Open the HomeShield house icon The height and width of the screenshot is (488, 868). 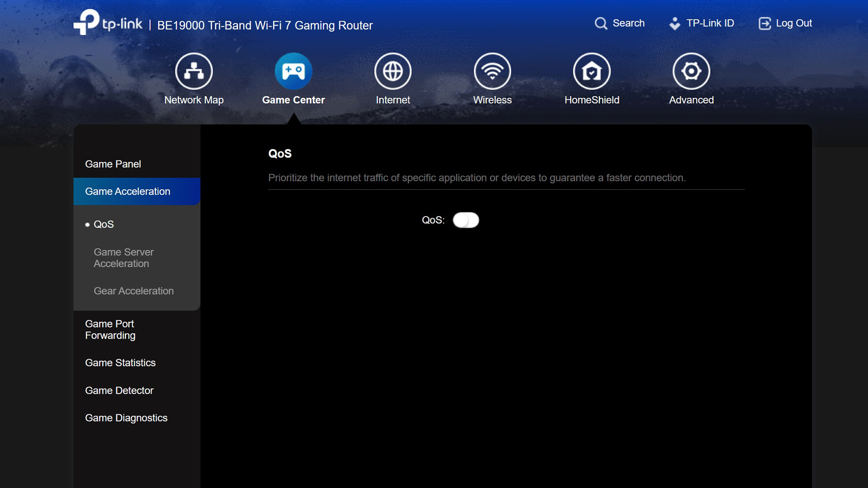click(592, 71)
